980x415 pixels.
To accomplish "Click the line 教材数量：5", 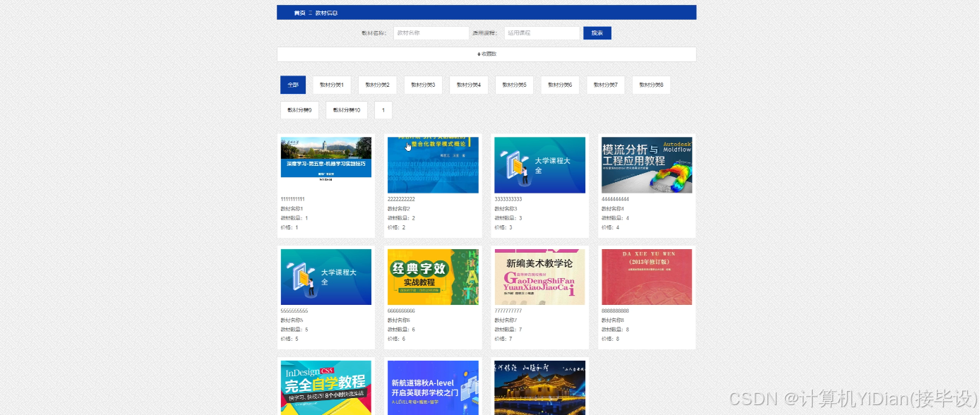I will pos(294,330).
